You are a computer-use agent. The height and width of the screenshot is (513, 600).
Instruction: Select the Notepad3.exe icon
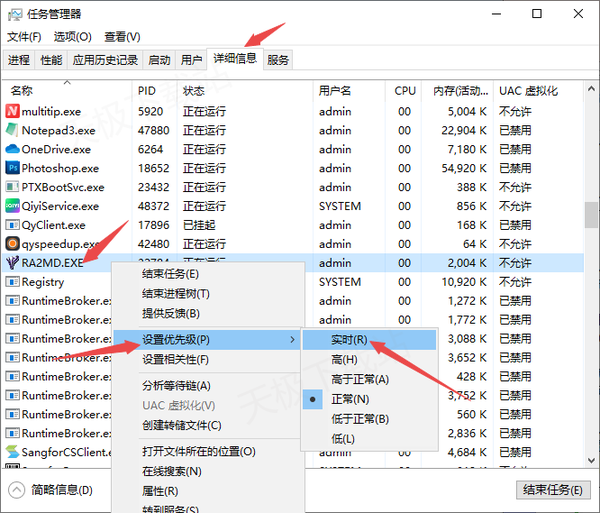[12, 130]
